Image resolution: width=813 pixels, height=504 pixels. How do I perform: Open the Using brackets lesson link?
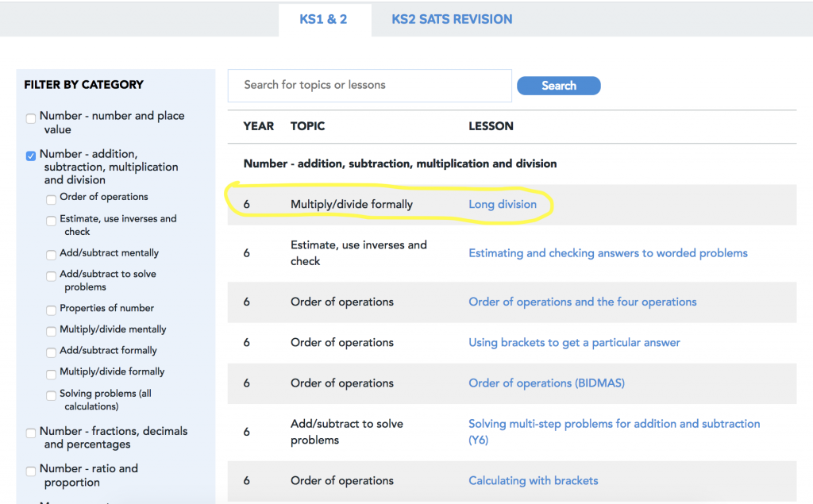pyautogui.click(x=573, y=342)
